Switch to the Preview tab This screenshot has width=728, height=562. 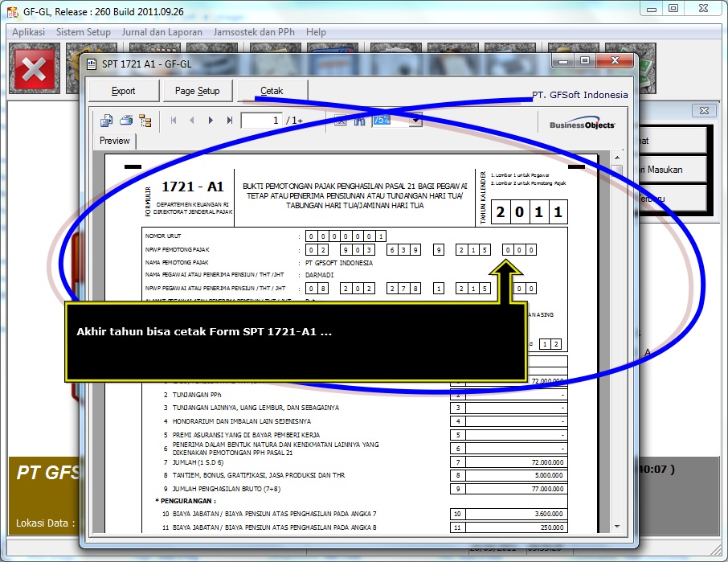pyautogui.click(x=115, y=141)
